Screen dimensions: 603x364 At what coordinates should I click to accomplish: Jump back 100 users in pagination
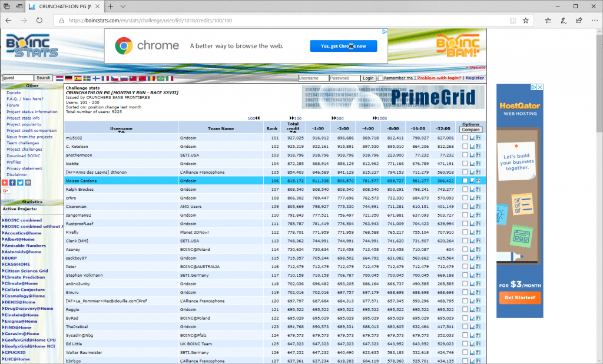coord(253,118)
